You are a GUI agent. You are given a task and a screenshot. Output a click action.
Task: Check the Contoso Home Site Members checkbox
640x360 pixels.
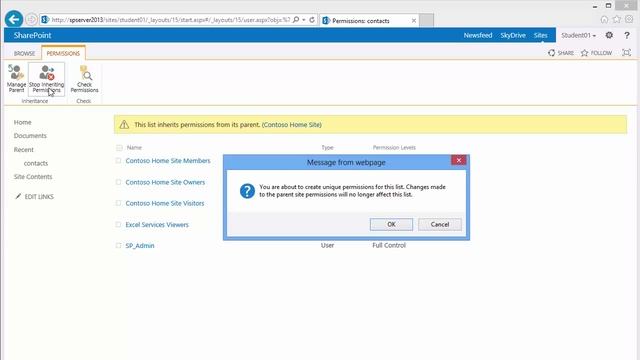point(118,161)
